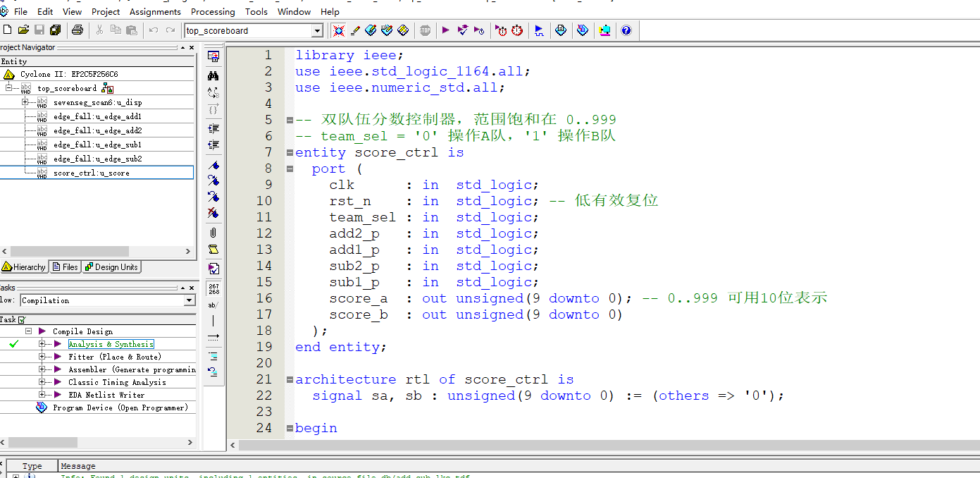Screen dimensions: 980x478
Task: Undo the last edit
Action: coord(154,30)
